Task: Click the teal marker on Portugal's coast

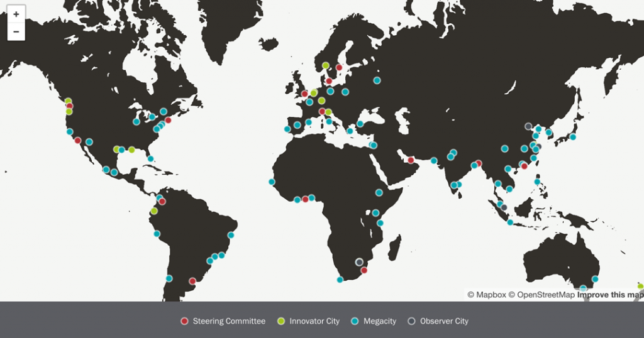Action: tap(287, 129)
